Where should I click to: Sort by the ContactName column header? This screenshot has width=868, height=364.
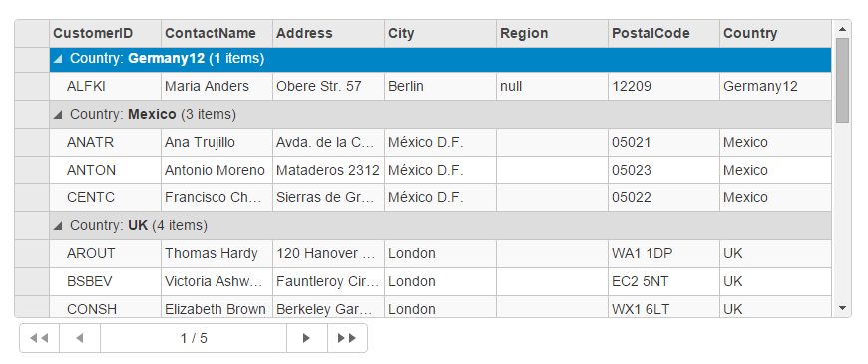pos(217,33)
